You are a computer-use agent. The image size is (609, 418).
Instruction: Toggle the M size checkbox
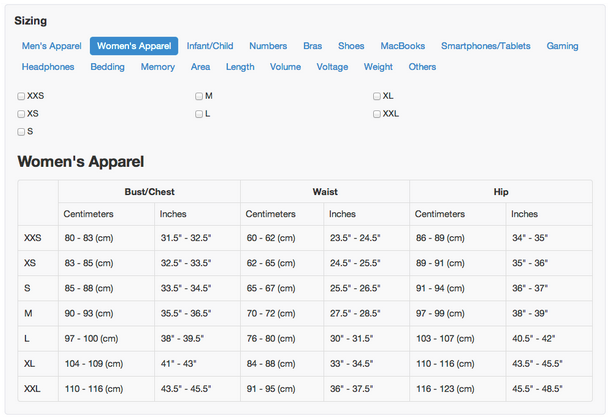click(x=199, y=96)
